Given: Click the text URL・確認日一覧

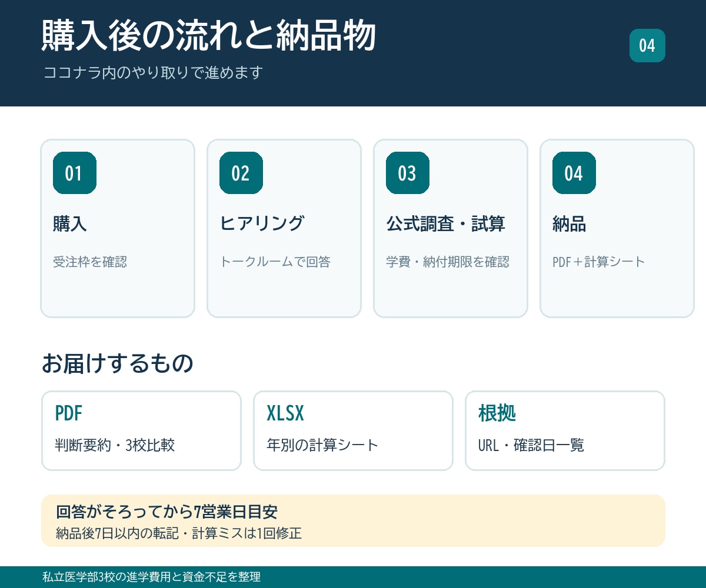Looking at the screenshot, I should point(531,445).
